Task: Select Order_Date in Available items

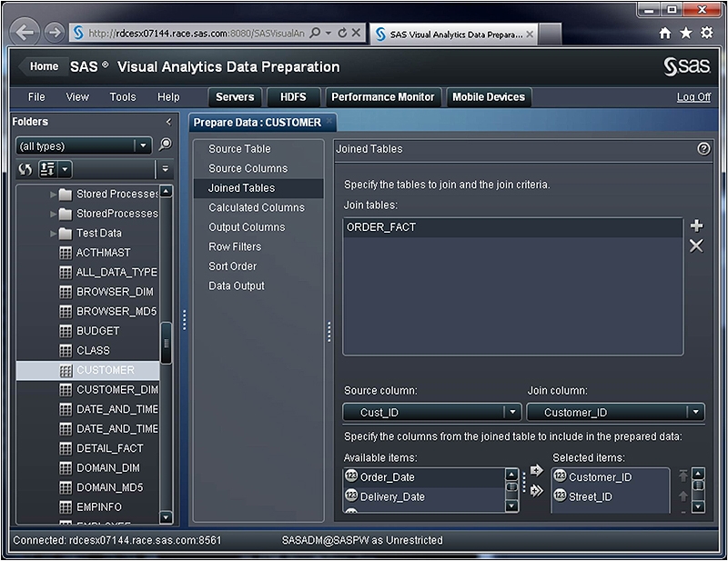Action: (424, 477)
